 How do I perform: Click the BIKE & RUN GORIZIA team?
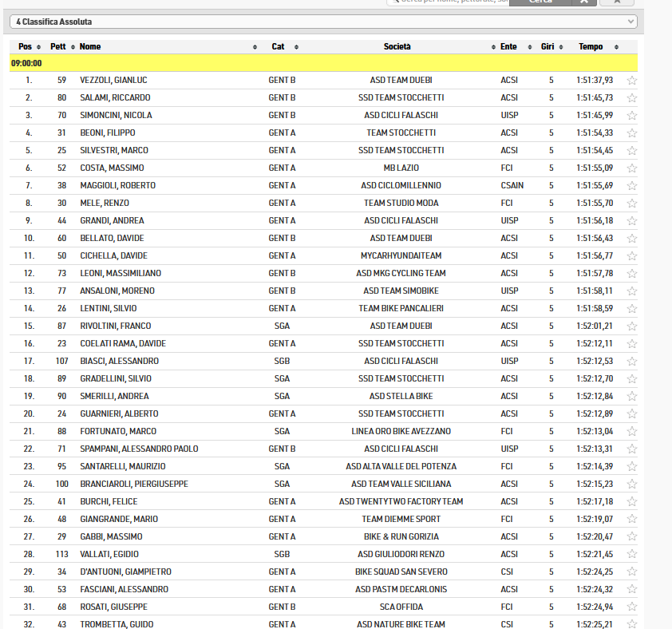click(x=401, y=537)
